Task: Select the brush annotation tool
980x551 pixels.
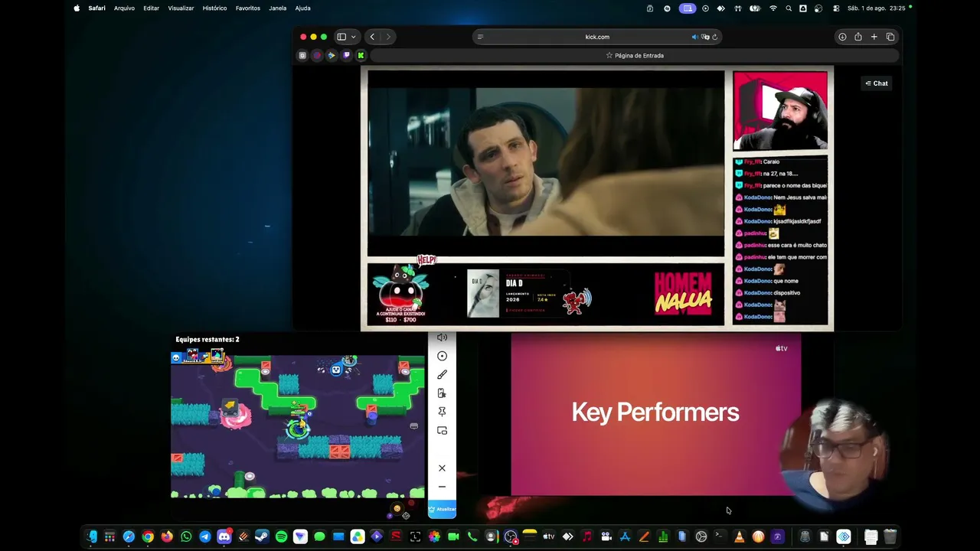Action: point(442,374)
